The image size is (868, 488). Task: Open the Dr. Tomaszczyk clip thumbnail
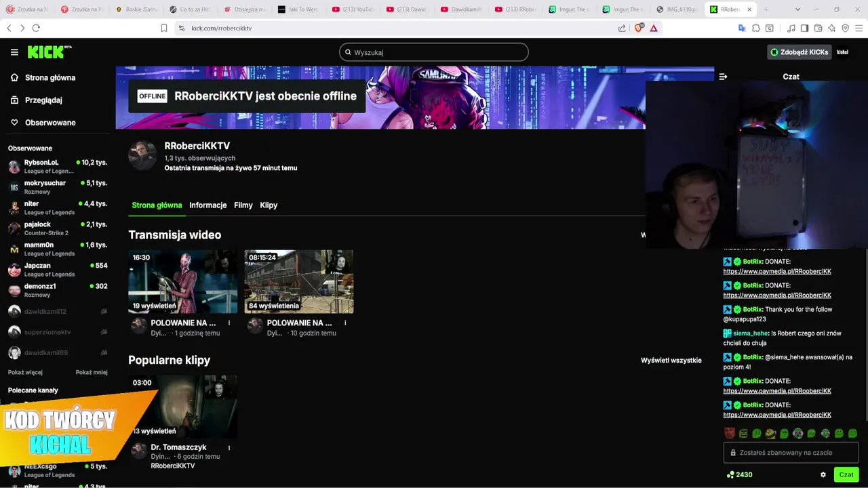coord(183,407)
